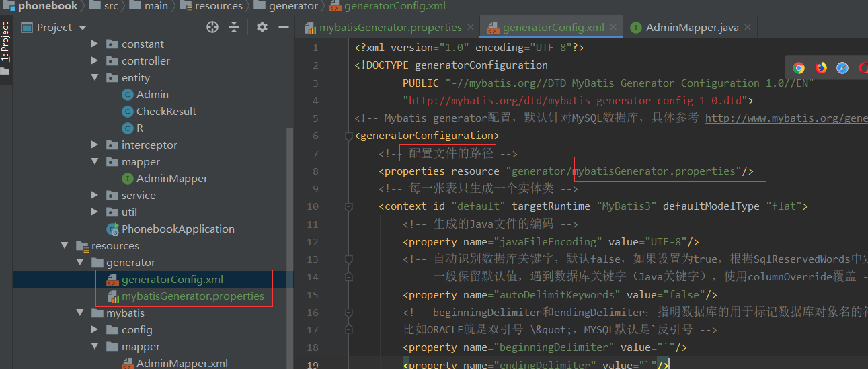Click the javaFileEncoding property line
This screenshot has width=868, height=369.
[551, 242]
